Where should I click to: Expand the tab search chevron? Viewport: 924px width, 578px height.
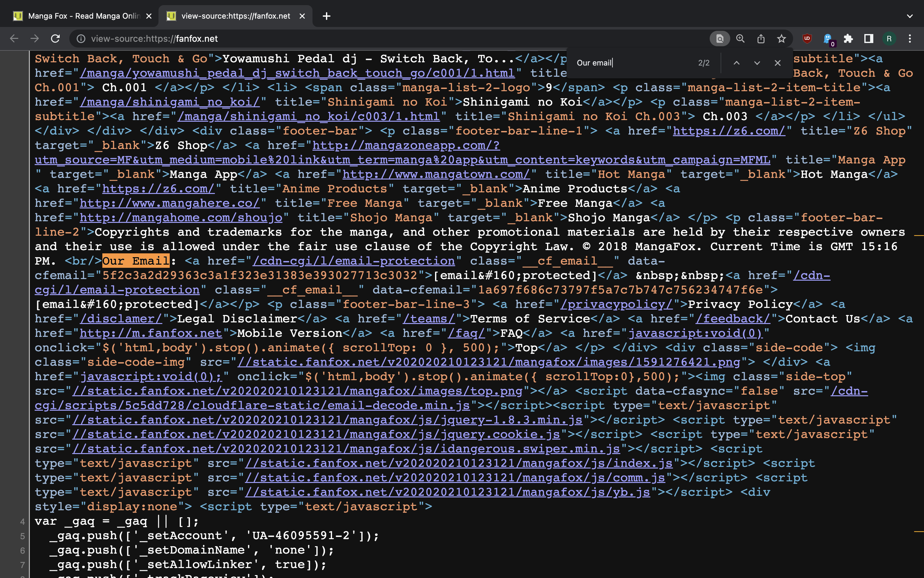910,16
